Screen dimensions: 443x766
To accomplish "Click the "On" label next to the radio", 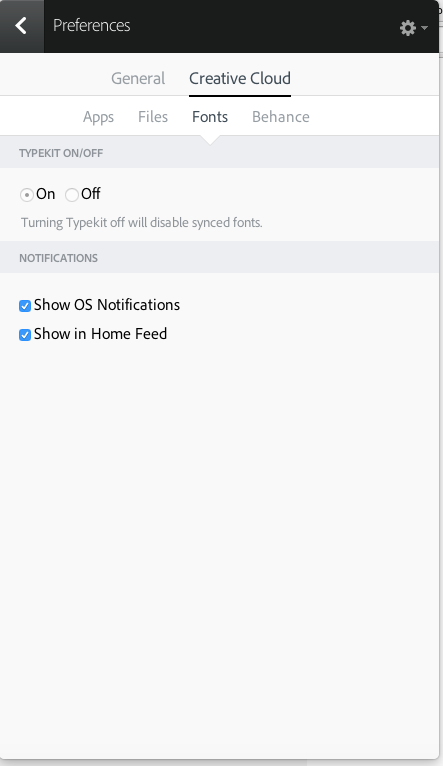I will pos(45,194).
